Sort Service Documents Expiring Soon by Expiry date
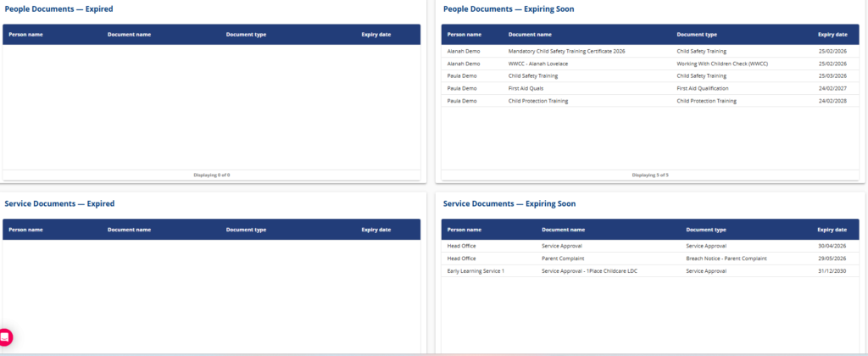 click(x=832, y=230)
